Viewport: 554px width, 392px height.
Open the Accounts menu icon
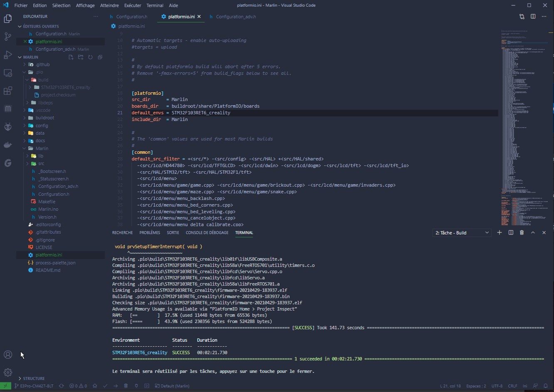pos(7,355)
